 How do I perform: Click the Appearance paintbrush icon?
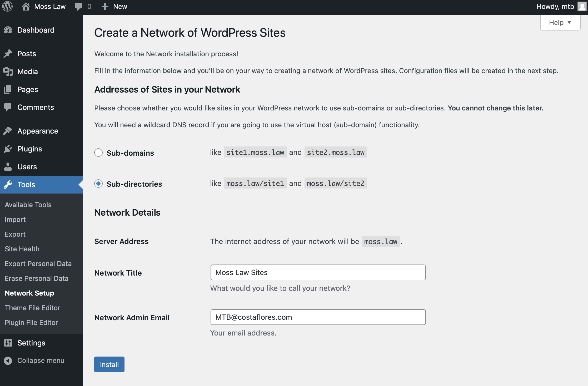8,131
